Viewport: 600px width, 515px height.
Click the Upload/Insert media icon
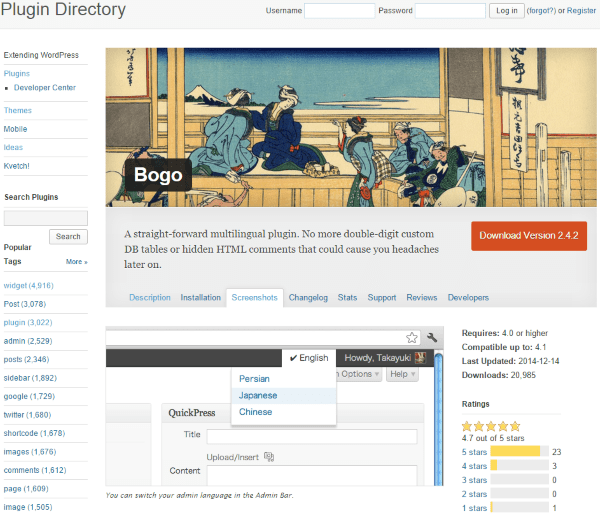(x=269, y=457)
